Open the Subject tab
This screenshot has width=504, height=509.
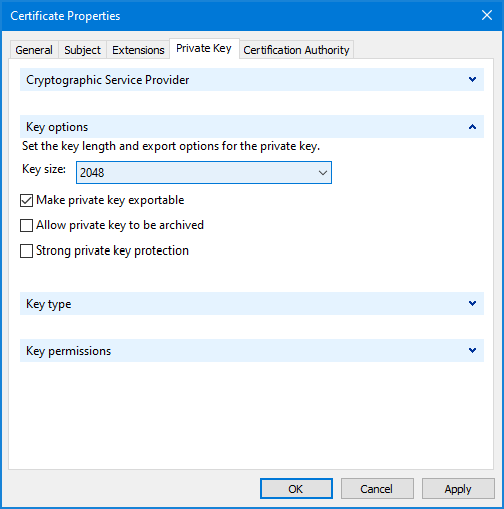[x=82, y=50]
